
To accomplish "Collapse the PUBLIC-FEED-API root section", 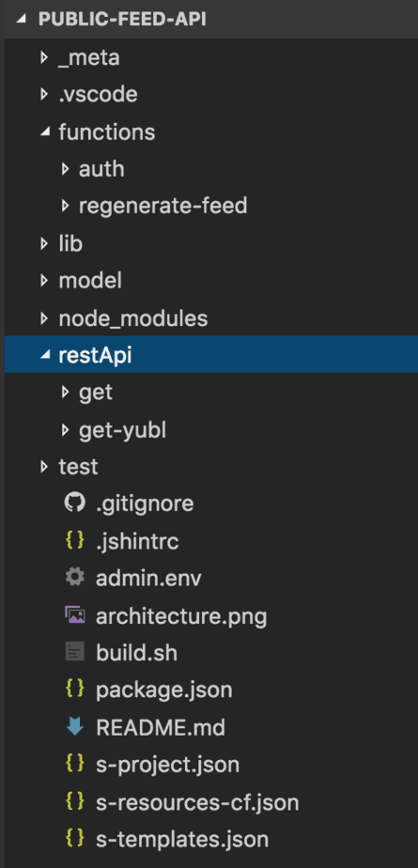I will click(21, 19).
